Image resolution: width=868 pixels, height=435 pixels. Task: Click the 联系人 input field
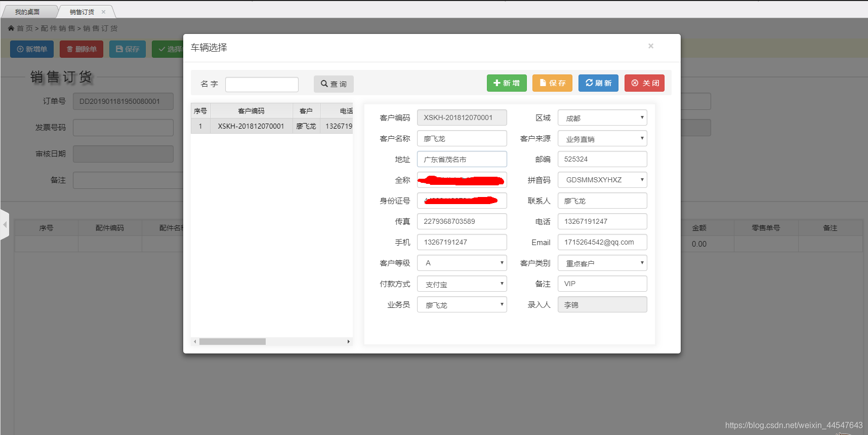pos(602,201)
